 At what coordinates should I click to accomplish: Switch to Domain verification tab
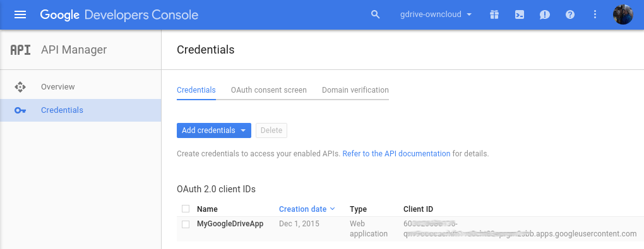pyautogui.click(x=355, y=90)
